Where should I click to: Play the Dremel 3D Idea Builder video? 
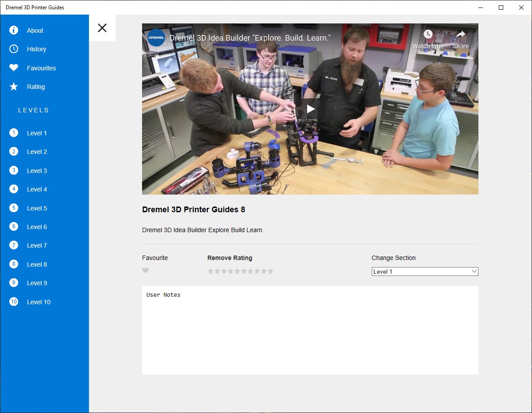pos(310,109)
